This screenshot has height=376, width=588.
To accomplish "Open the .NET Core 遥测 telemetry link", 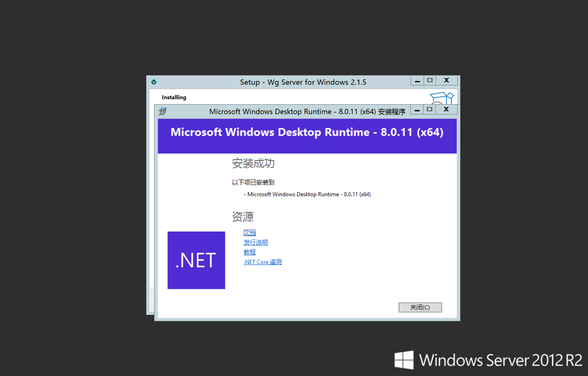I will pos(263,262).
